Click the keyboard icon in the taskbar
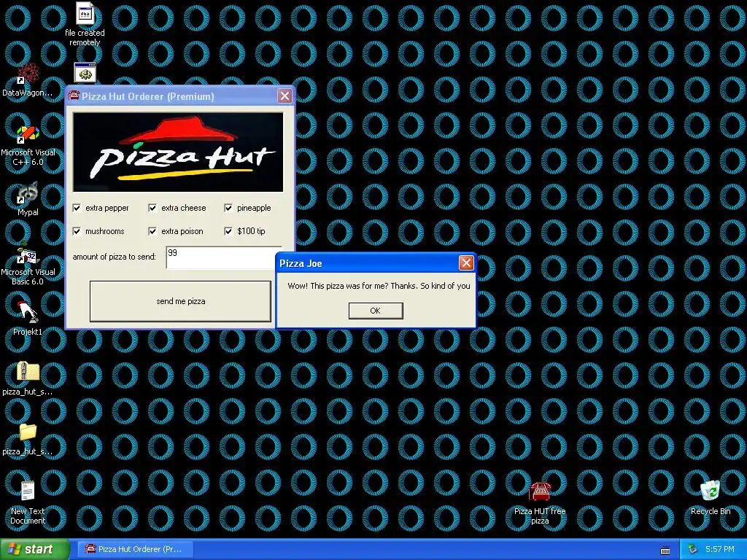 tap(665, 550)
